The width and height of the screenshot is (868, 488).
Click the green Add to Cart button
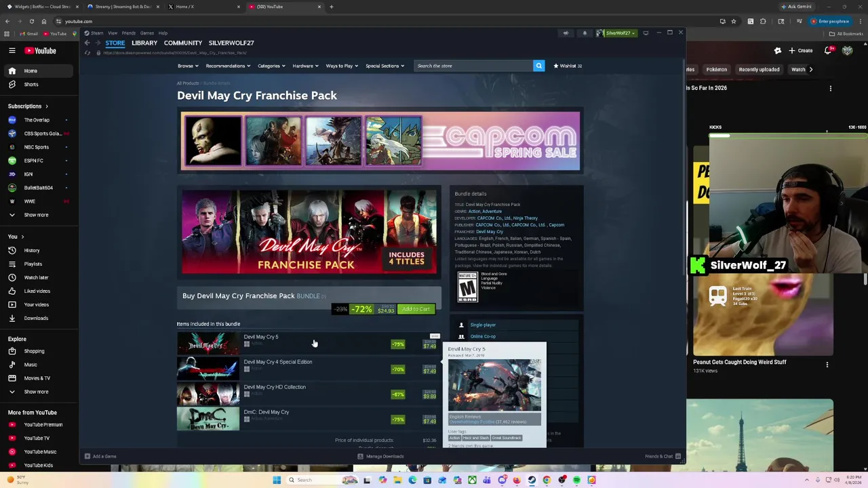point(416,309)
